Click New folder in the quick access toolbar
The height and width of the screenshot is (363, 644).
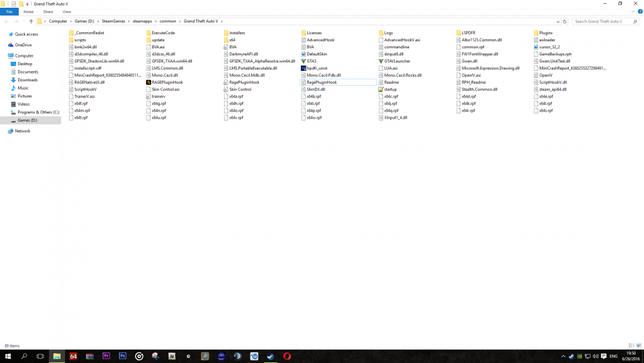click(21, 4)
